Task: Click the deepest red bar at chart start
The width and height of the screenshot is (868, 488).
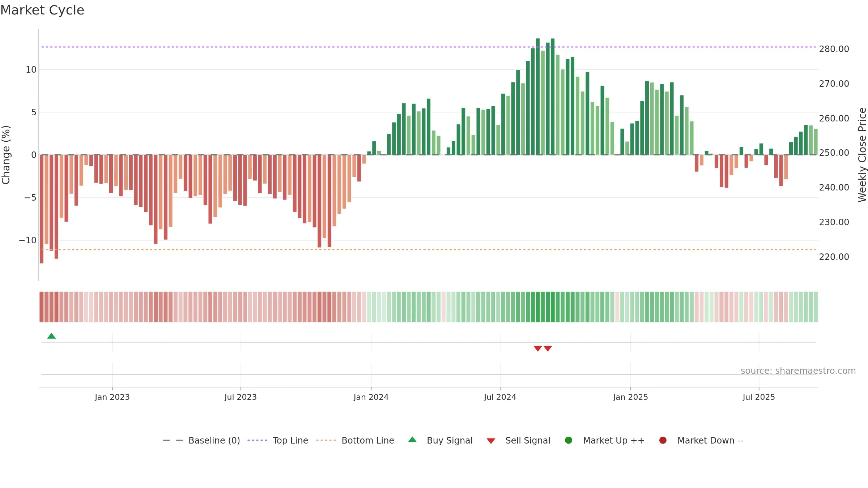Action: 42,209
